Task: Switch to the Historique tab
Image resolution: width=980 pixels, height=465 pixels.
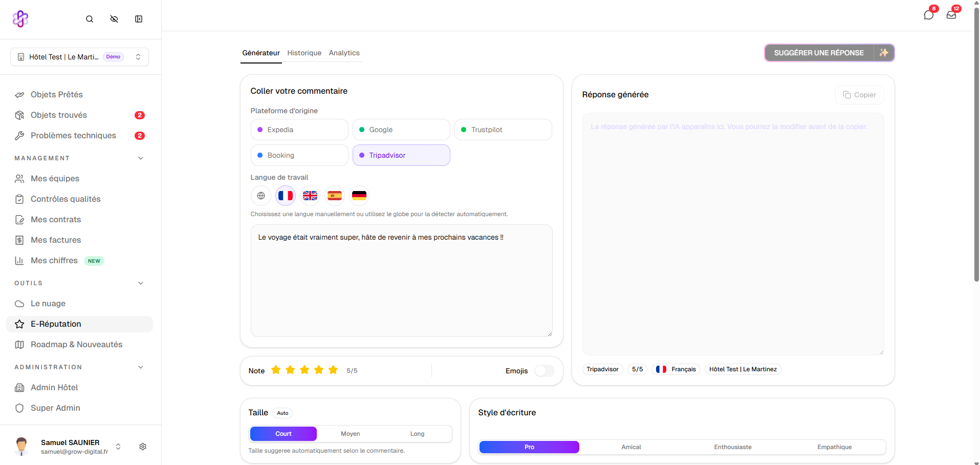Action: tap(304, 53)
